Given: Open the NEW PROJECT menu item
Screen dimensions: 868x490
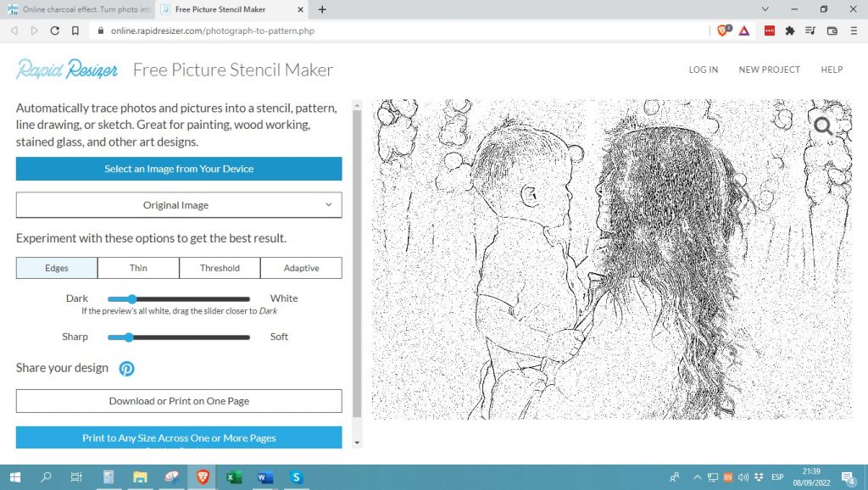Looking at the screenshot, I should (x=769, y=70).
